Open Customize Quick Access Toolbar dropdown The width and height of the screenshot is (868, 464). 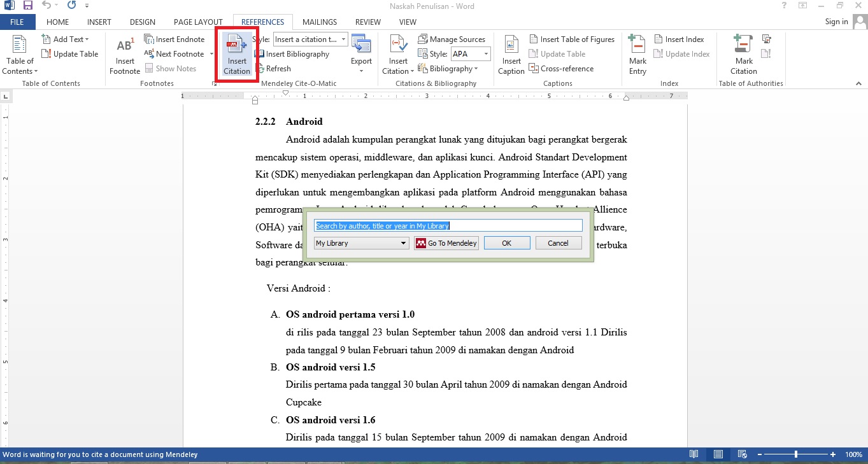point(87,5)
